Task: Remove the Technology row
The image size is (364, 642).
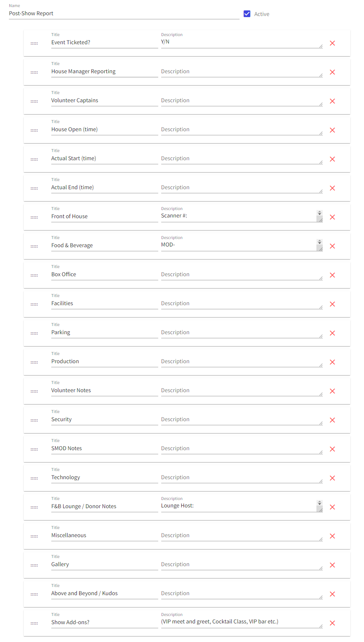Action: click(332, 478)
